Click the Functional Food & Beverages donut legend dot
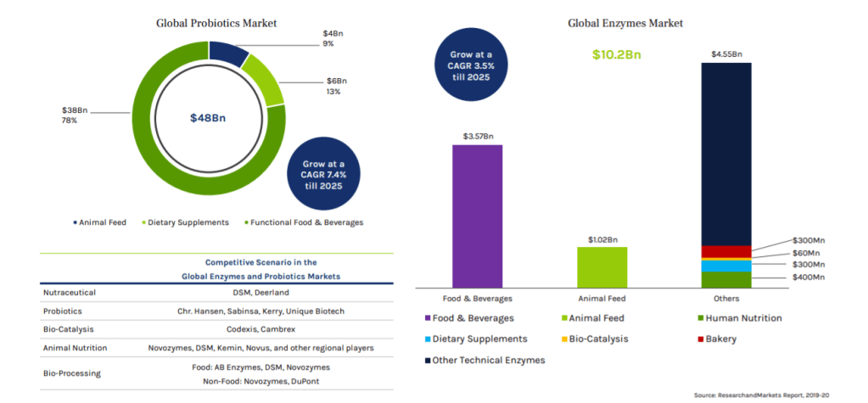This screenshot has height=403, width=868. point(246,222)
